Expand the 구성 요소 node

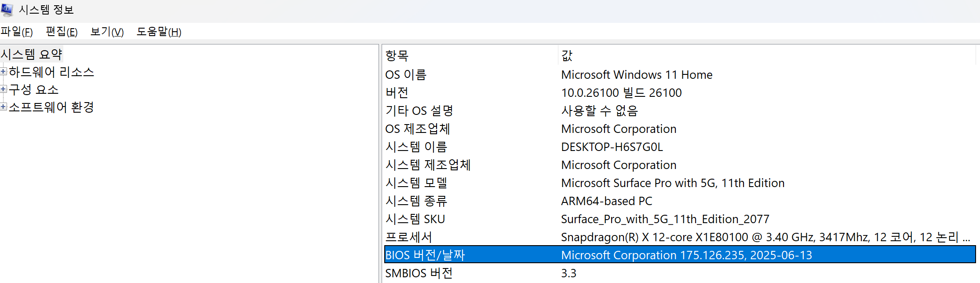pyautogui.click(x=4, y=89)
